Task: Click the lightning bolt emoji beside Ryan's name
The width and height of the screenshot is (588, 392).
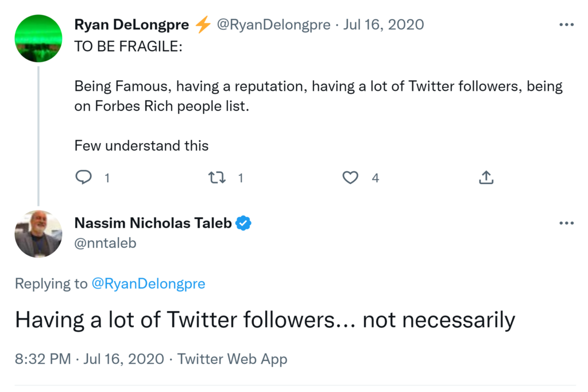Action: tap(203, 25)
